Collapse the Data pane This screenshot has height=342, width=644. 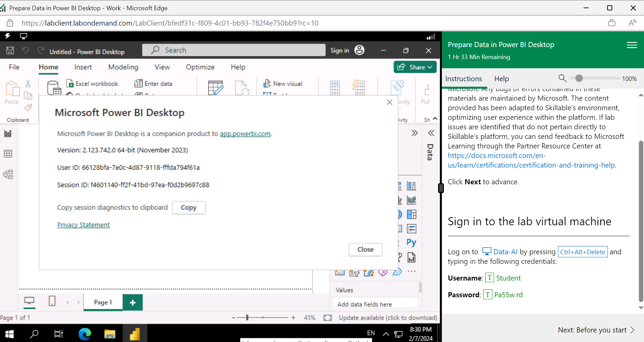(431, 133)
